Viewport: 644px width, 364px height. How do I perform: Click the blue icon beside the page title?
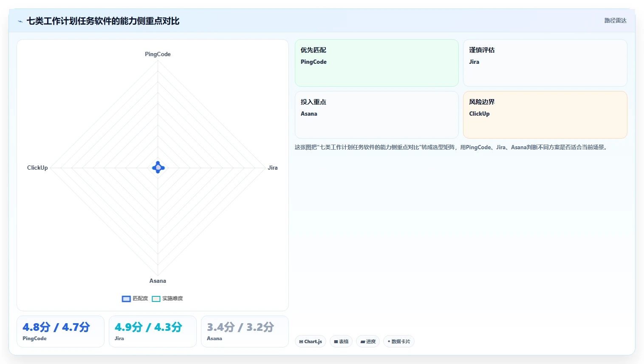point(20,21)
